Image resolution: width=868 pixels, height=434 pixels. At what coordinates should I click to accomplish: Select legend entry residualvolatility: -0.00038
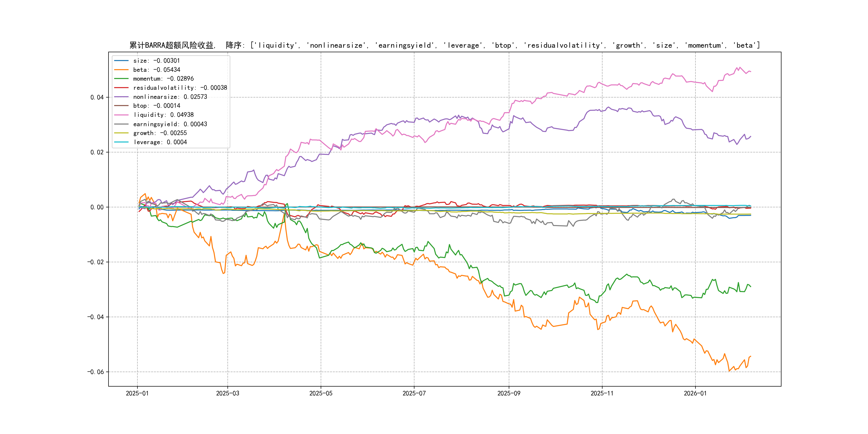coord(180,88)
